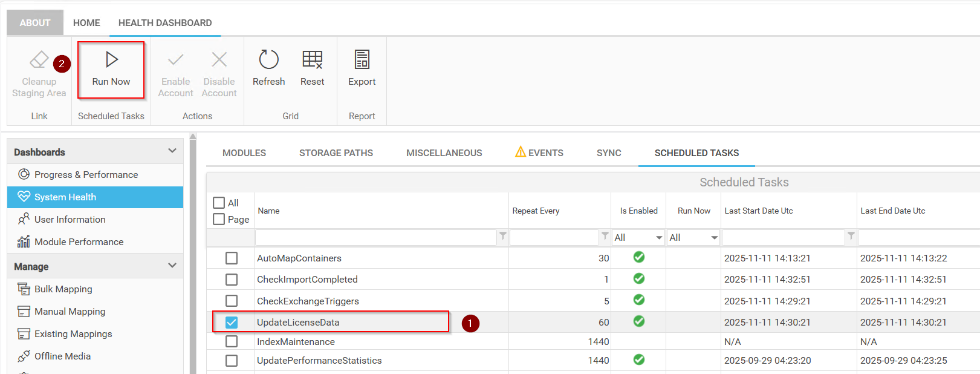Open Offline Media in Manage section
The image size is (980, 374).
[62, 356]
